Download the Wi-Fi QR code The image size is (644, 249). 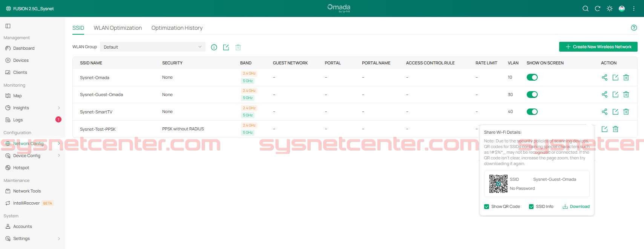click(x=576, y=206)
